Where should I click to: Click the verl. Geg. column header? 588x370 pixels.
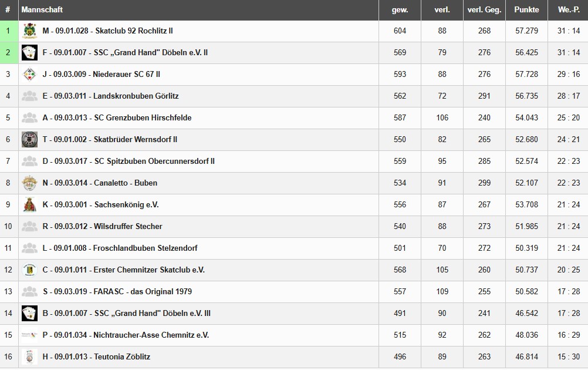[x=484, y=10]
